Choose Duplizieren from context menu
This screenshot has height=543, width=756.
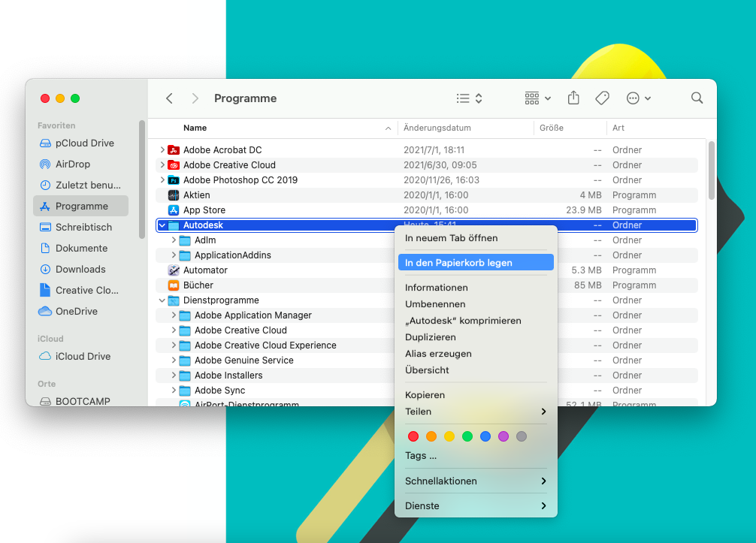(x=476, y=337)
